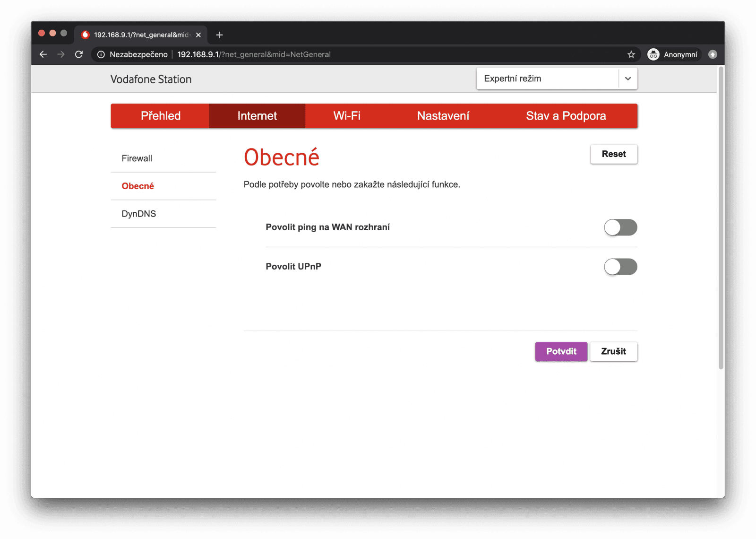The image size is (756, 539).
Task: Bookmark page with the star icon
Action: point(631,54)
